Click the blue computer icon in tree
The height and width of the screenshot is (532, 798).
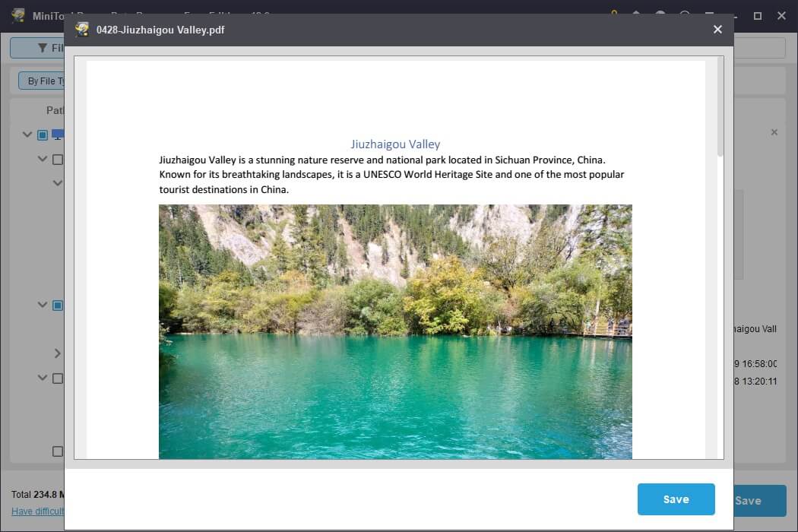tap(58, 135)
